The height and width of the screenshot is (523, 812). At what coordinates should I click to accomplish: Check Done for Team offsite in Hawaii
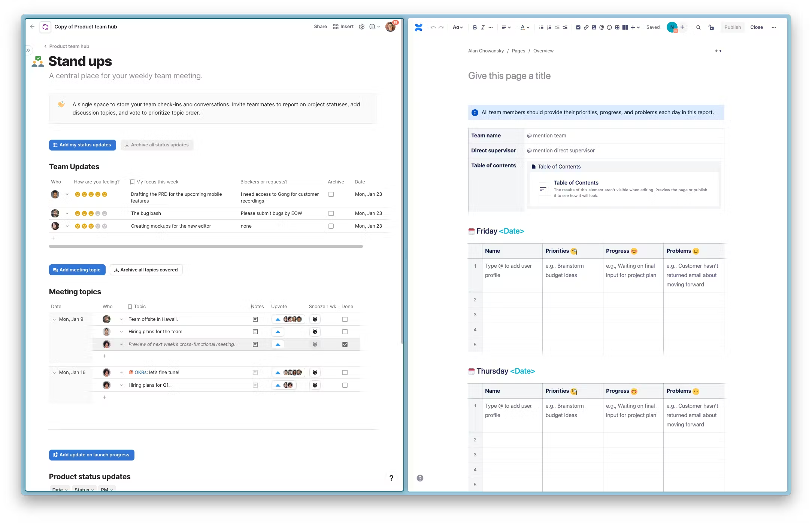pos(345,319)
